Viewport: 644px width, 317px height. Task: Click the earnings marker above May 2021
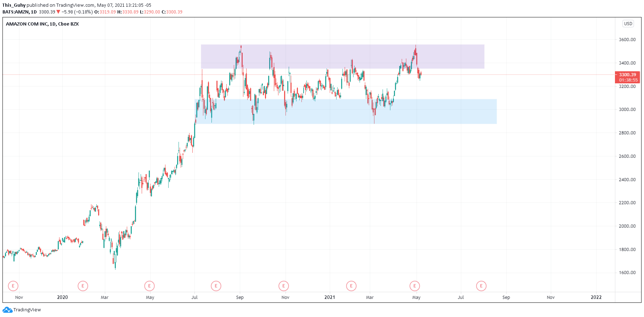[415, 286]
